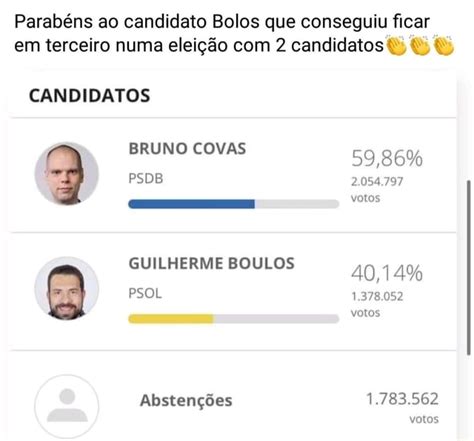Click Guilherme Boulos candidate photo
The height and width of the screenshot is (441, 474).
coord(67,288)
